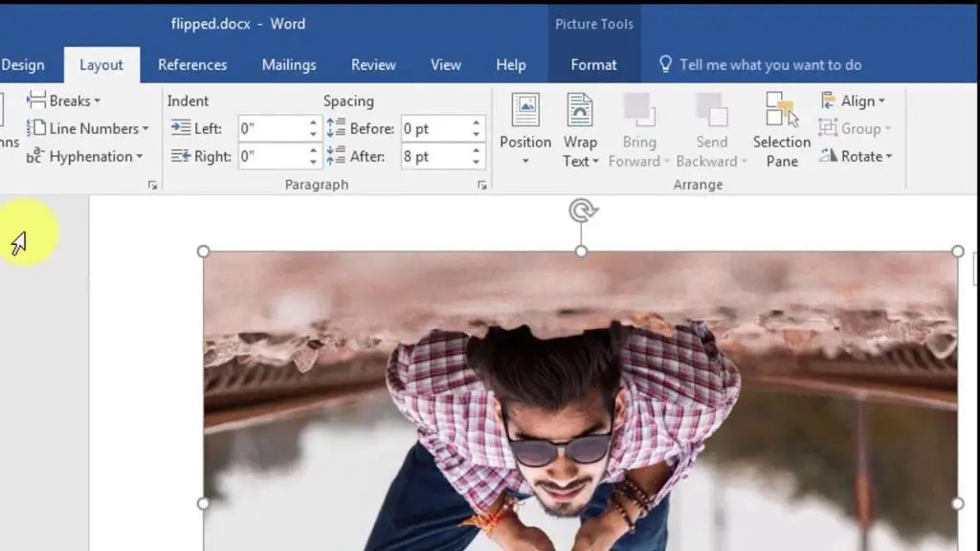Click Tell me what you want to do
This screenshot has width=980, height=551.
[770, 65]
